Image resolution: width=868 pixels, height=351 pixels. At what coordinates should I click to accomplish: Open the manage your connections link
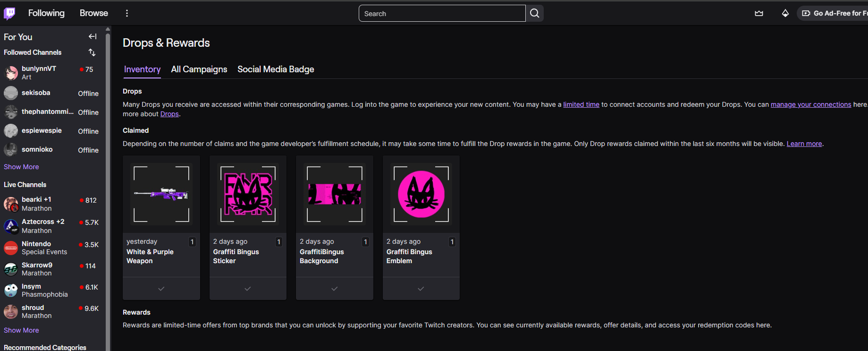[810, 104]
